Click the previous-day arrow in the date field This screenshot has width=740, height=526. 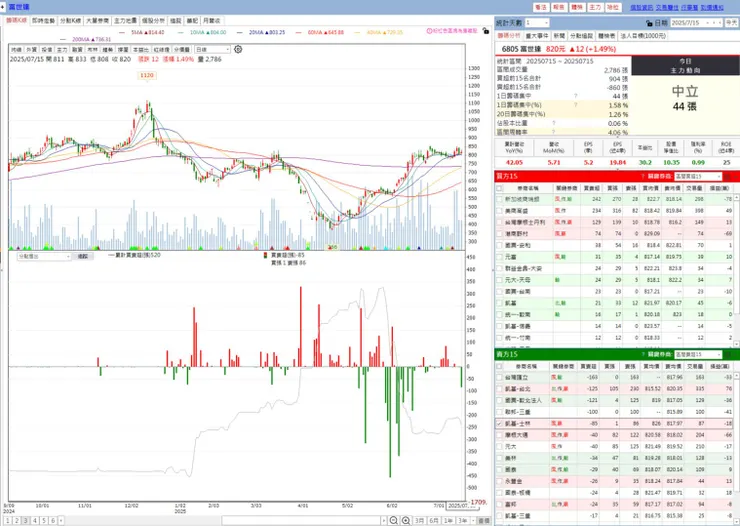pos(715,23)
